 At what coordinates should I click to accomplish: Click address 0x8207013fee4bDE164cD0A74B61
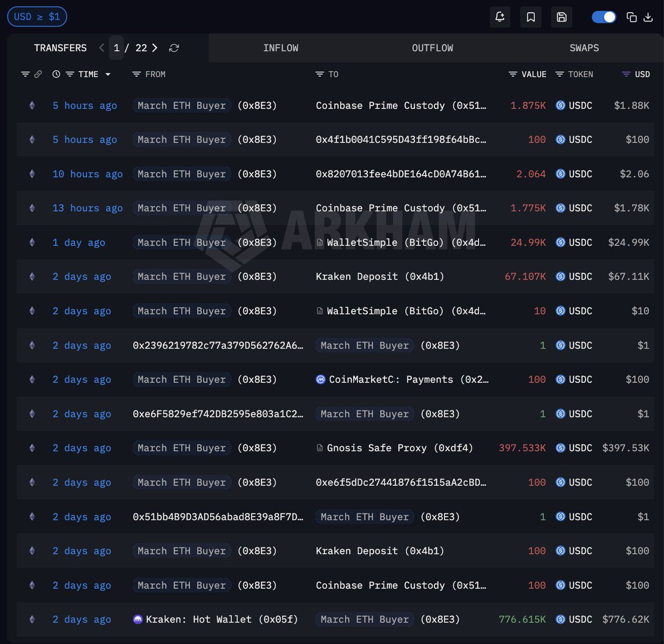401,174
